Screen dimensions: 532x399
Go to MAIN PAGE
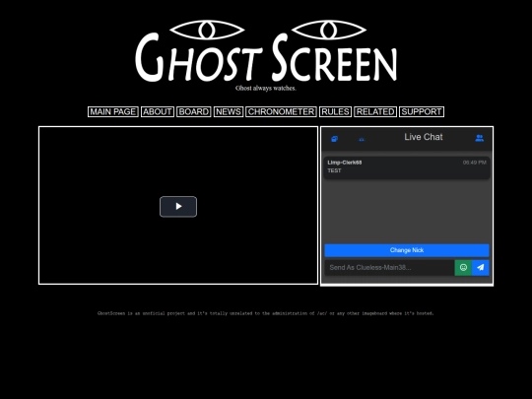click(113, 111)
